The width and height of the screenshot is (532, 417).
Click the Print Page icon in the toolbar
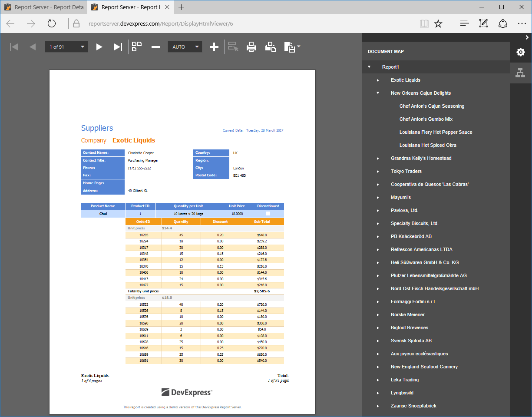coord(270,46)
